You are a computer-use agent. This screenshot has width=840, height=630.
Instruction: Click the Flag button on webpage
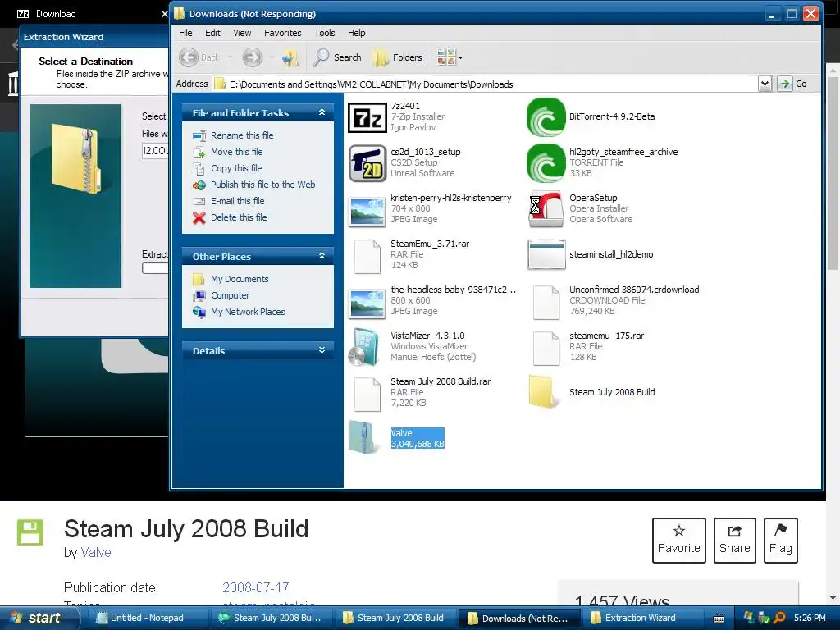(x=781, y=540)
